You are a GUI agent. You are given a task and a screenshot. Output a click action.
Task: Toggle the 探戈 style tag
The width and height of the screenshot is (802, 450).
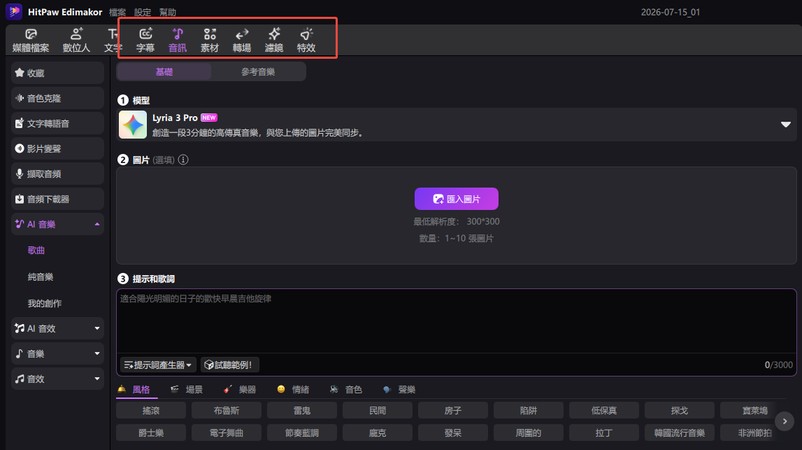tap(679, 410)
